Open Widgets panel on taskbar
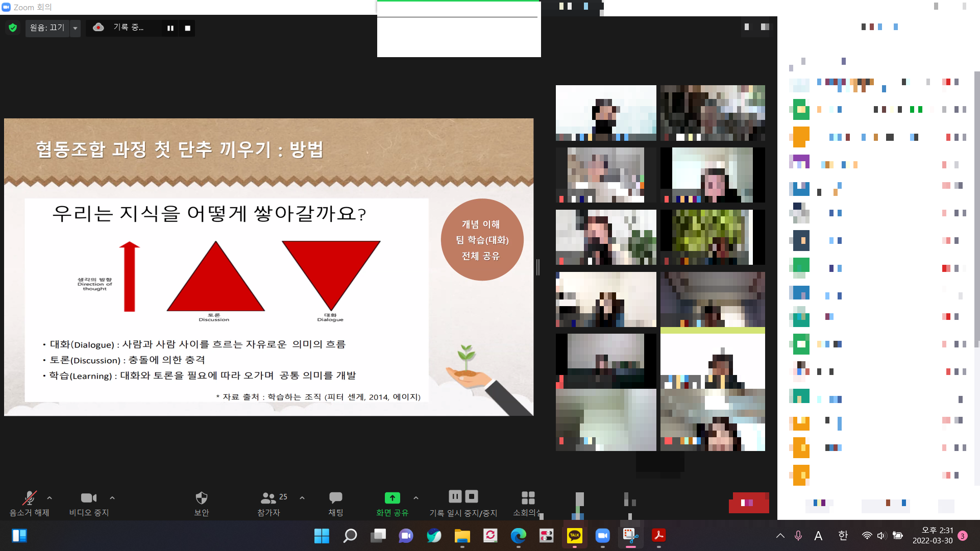The image size is (980, 551). point(19,536)
